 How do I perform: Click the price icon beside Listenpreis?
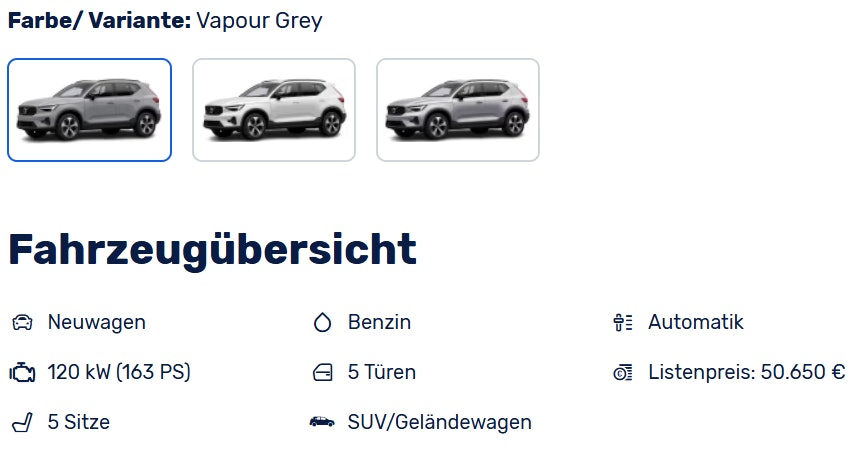pos(623,372)
